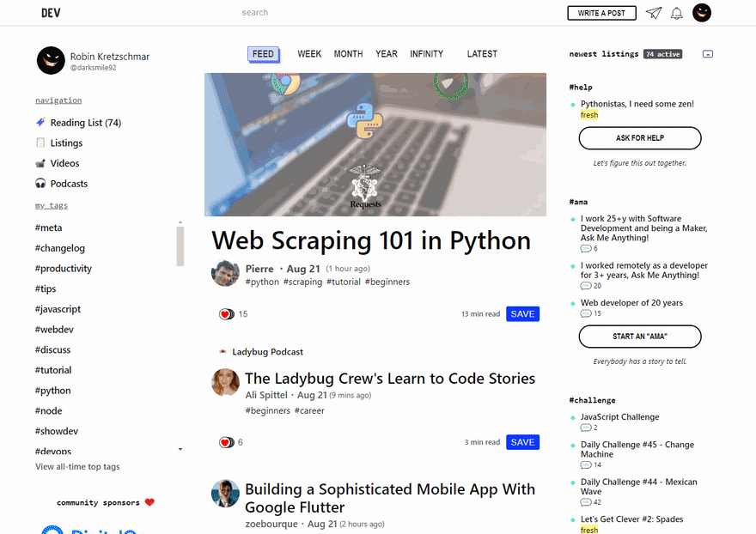
Task: Click comment icon under remote developer AMA
Action: tap(585, 286)
